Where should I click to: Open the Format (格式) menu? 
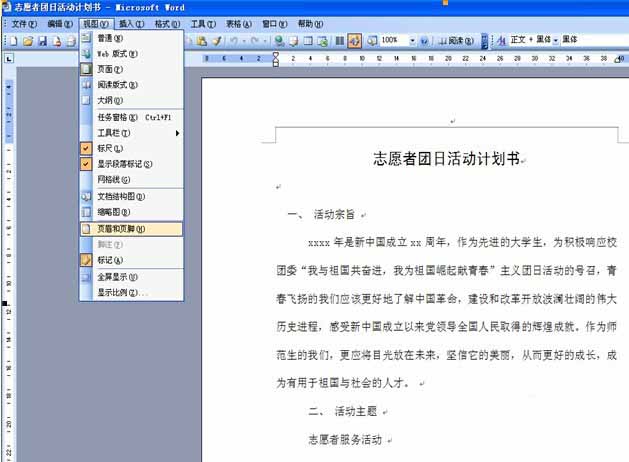point(167,24)
